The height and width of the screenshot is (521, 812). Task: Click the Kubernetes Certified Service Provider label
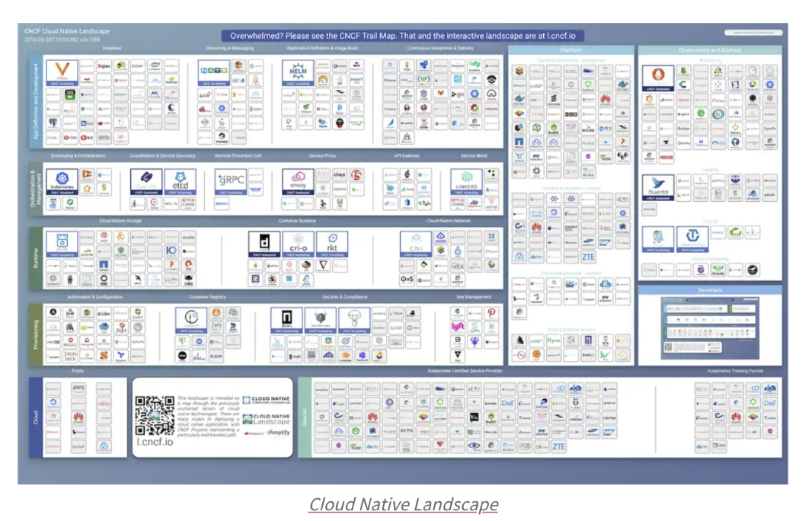pos(465,371)
